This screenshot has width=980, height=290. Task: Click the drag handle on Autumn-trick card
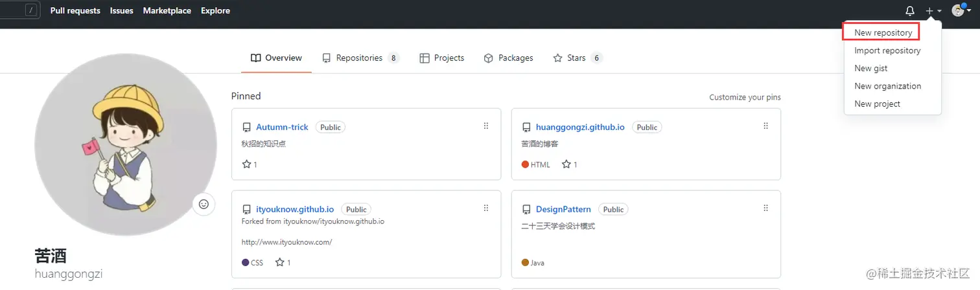[x=486, y=126]
